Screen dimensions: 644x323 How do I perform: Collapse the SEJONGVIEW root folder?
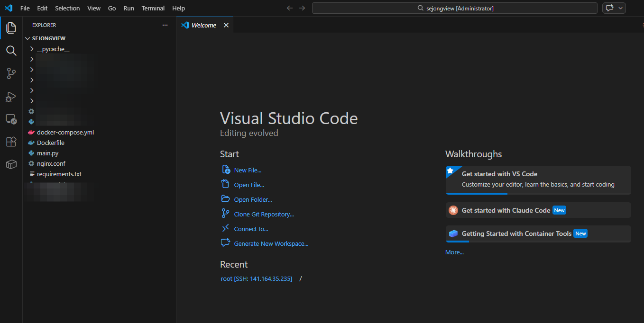click(x=28, y=38)
